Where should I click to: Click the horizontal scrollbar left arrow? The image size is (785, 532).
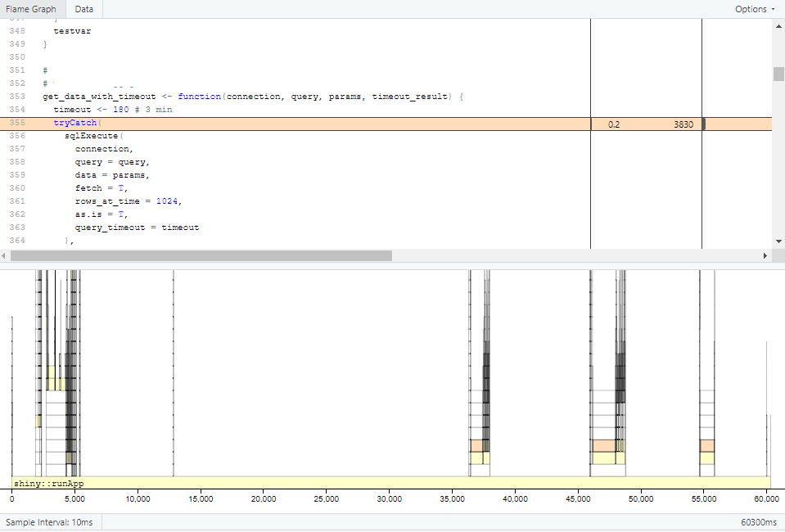[5, 255]
